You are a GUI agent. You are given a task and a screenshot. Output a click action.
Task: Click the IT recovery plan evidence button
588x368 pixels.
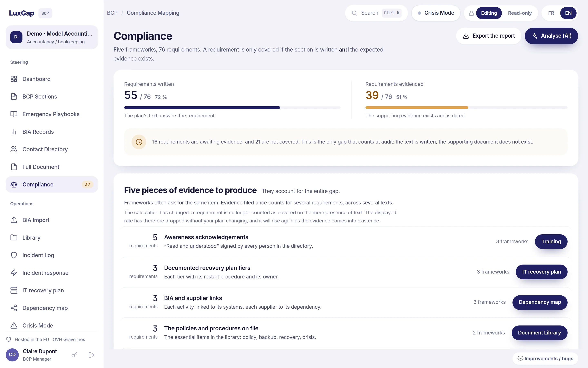[x=541, y=272]
